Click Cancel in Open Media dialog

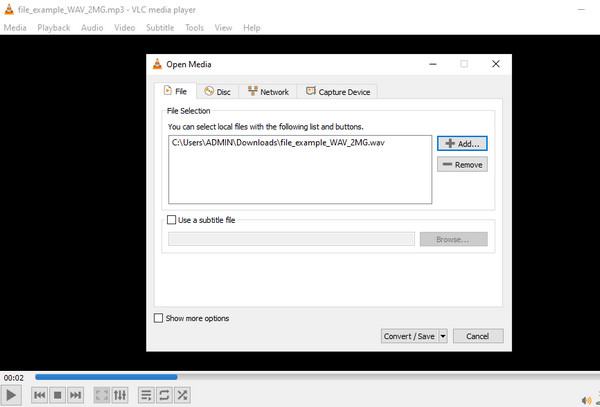point(478,336)
